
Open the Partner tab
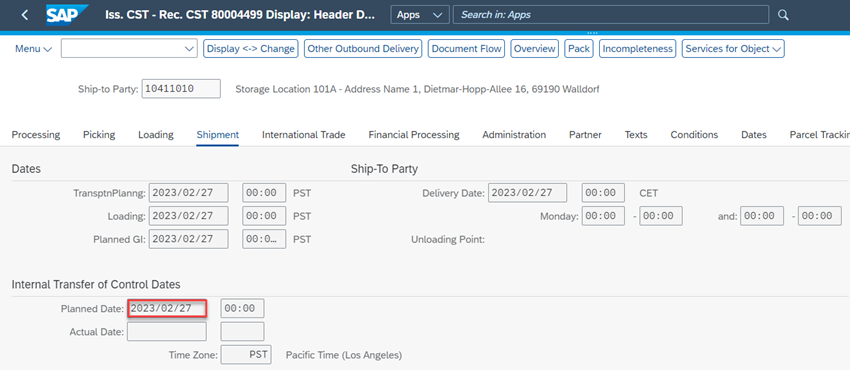(x=585, y=135)
